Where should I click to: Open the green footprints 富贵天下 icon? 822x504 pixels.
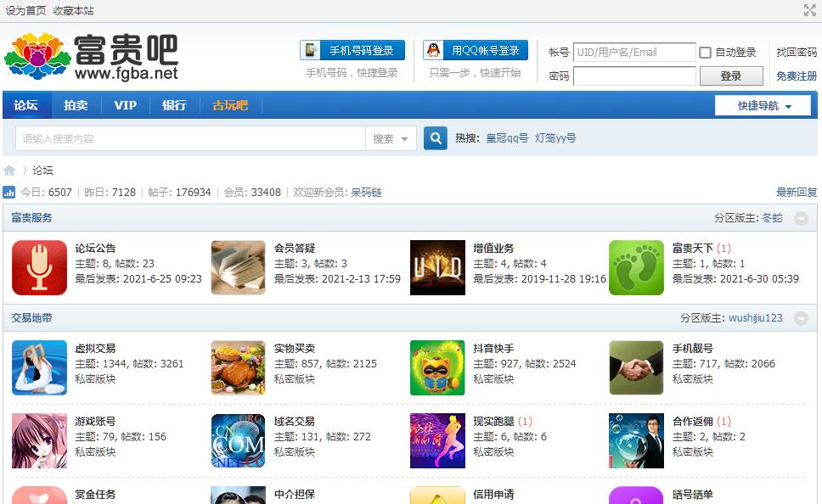636,267
